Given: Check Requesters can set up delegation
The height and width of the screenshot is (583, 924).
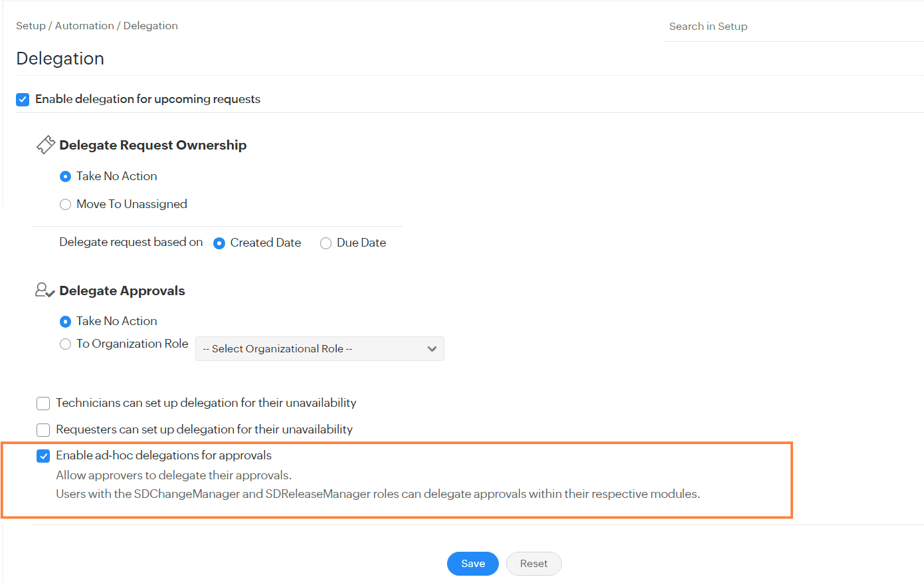Looking at the screenshot, I should [43, 430].
